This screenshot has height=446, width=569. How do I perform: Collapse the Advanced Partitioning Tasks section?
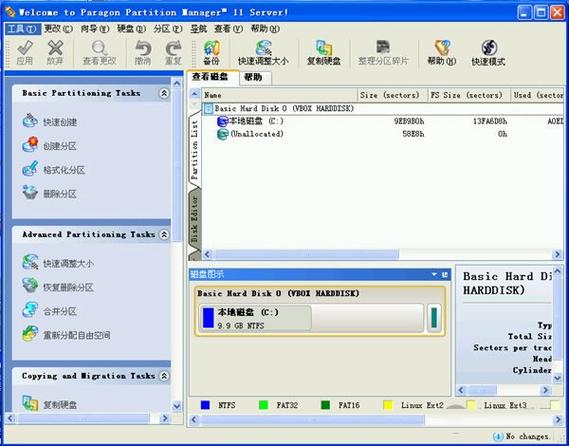[164, 234]
